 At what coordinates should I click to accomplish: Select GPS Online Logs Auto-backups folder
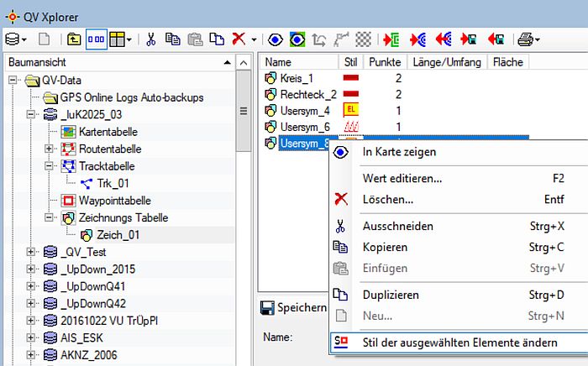132,97
